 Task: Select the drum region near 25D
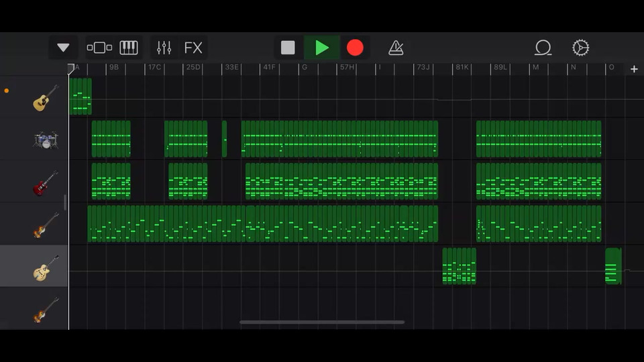[x=186, y=139]
